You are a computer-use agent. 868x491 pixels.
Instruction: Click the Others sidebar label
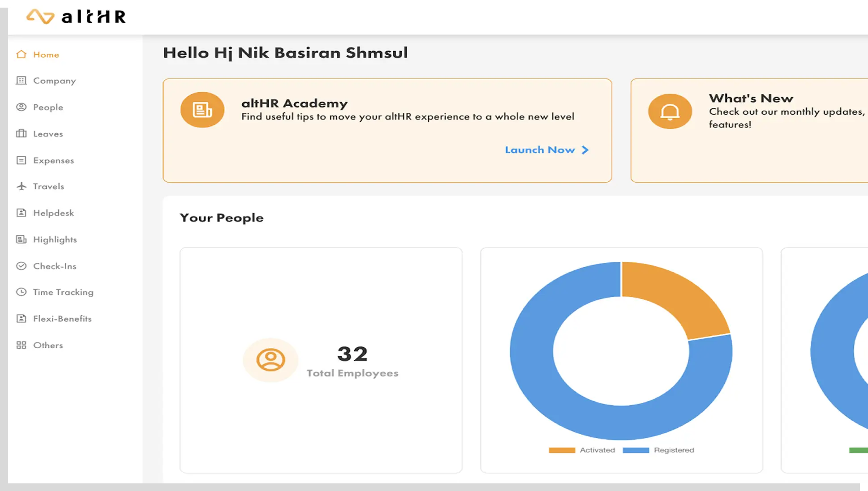48,346
